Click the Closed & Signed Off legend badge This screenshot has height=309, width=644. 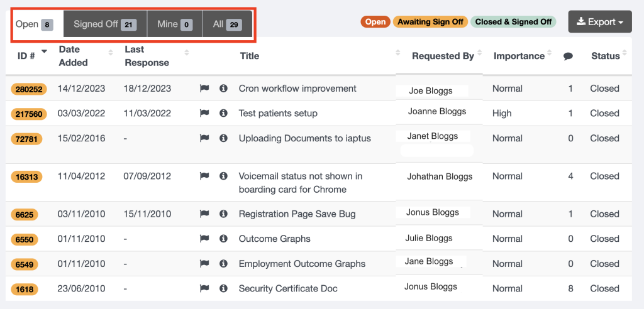pyautogui.click(x=513, y=22)
